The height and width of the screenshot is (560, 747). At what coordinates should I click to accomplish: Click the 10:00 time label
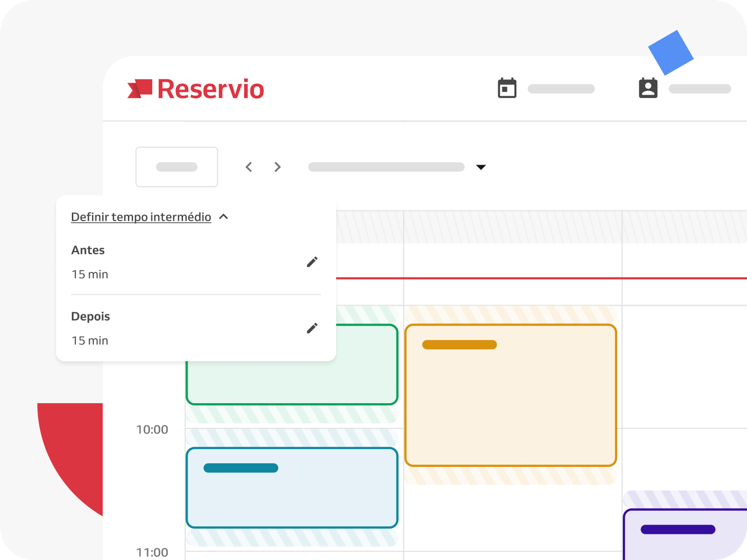click(152, 429)
